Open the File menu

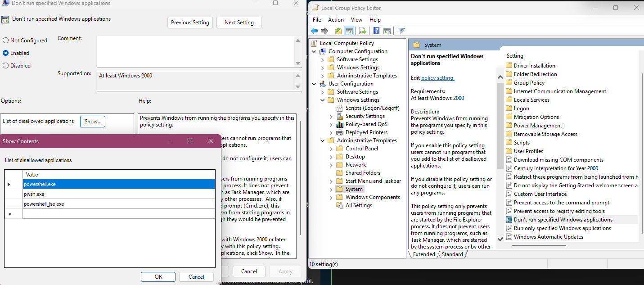click(x=317, y=20)
